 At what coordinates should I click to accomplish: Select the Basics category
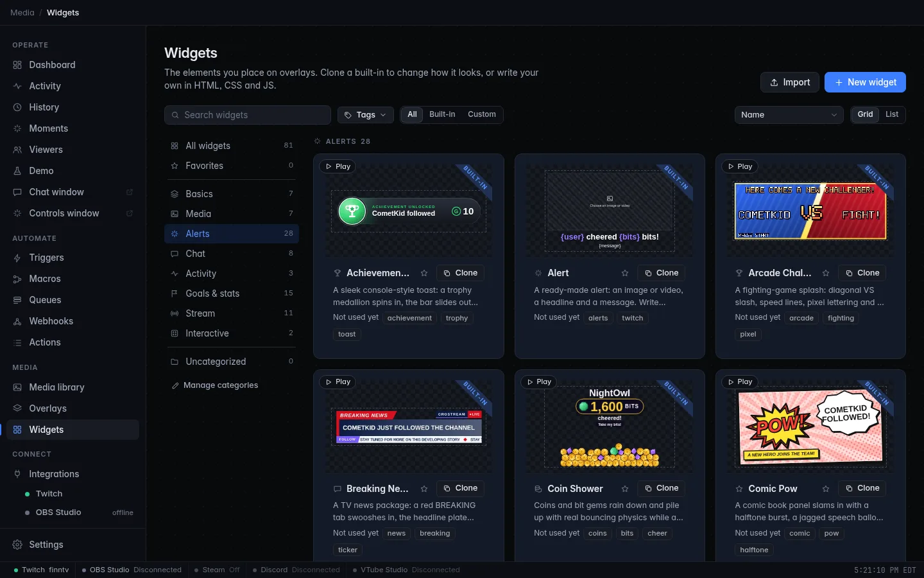tap(232, 194)
